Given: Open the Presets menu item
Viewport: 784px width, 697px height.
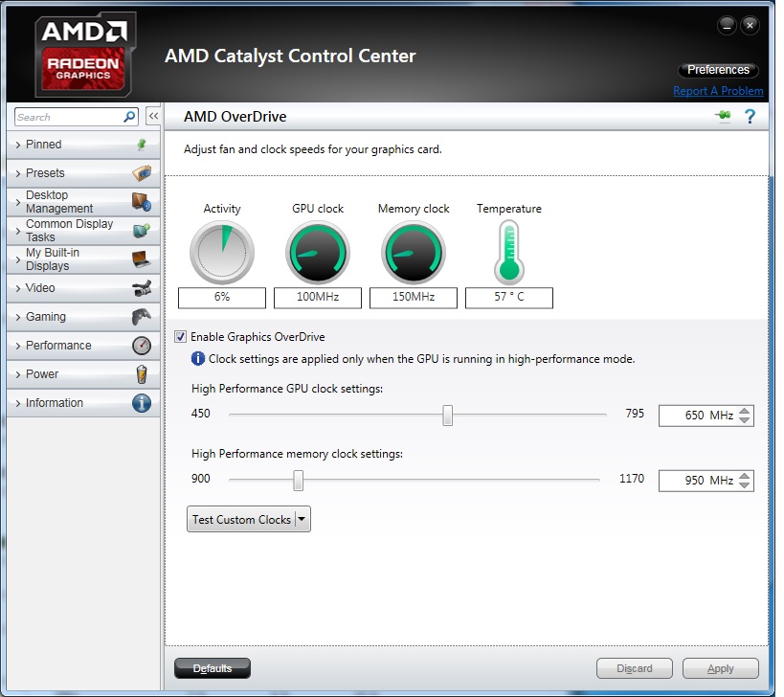Looking at the screenshot, I should pos(83,173).
